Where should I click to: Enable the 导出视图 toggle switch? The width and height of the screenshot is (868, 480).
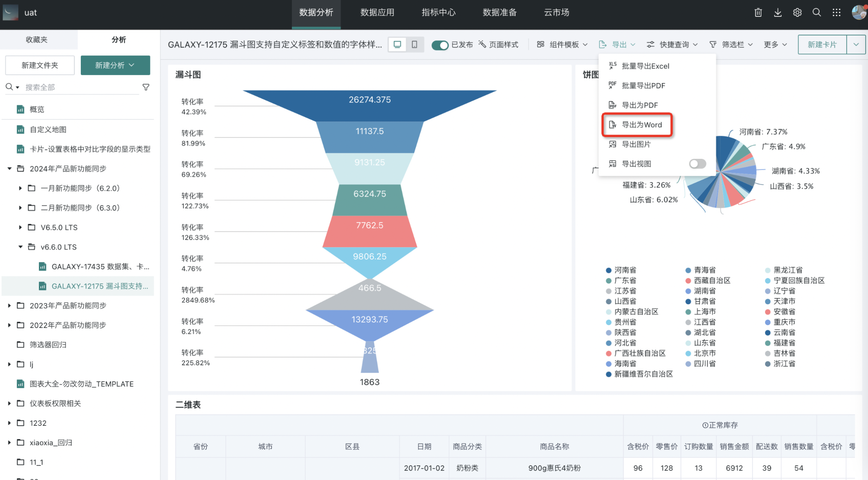[697, 164]
